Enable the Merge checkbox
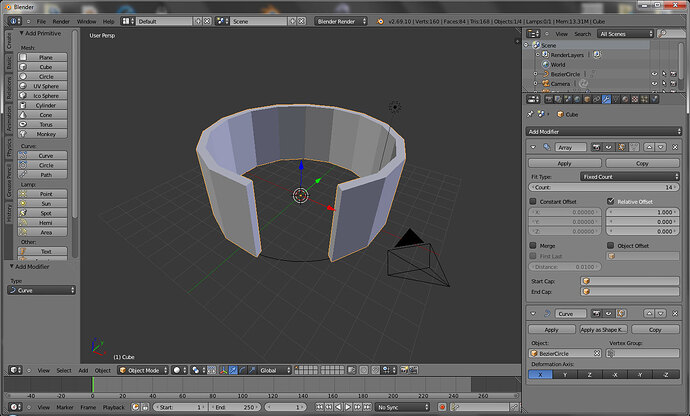Screen dimensions: 690x416 click(x=533, y=245)
